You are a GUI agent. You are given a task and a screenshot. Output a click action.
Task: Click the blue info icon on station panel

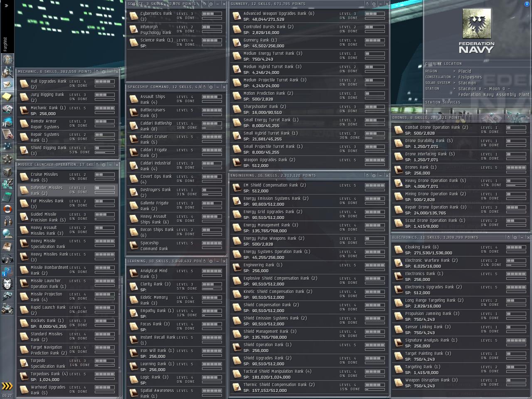tap(527, 4)
